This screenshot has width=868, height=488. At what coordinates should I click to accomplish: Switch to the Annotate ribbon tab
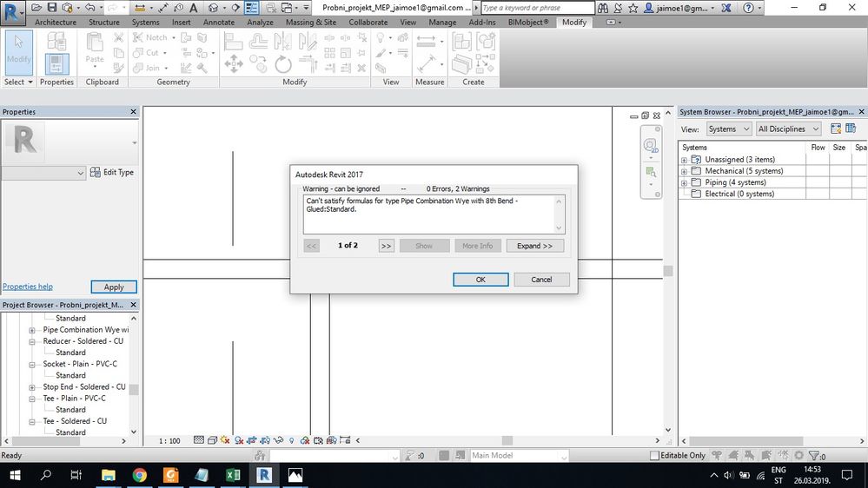(x=219, y=22)
